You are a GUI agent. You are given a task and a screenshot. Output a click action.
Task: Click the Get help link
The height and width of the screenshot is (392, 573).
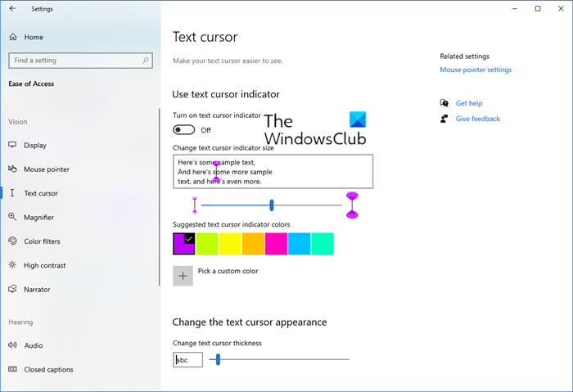(469, 103)
